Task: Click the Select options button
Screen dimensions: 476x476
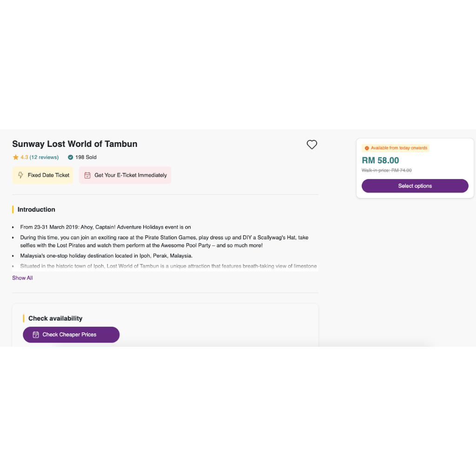Action: coord(415,185)
